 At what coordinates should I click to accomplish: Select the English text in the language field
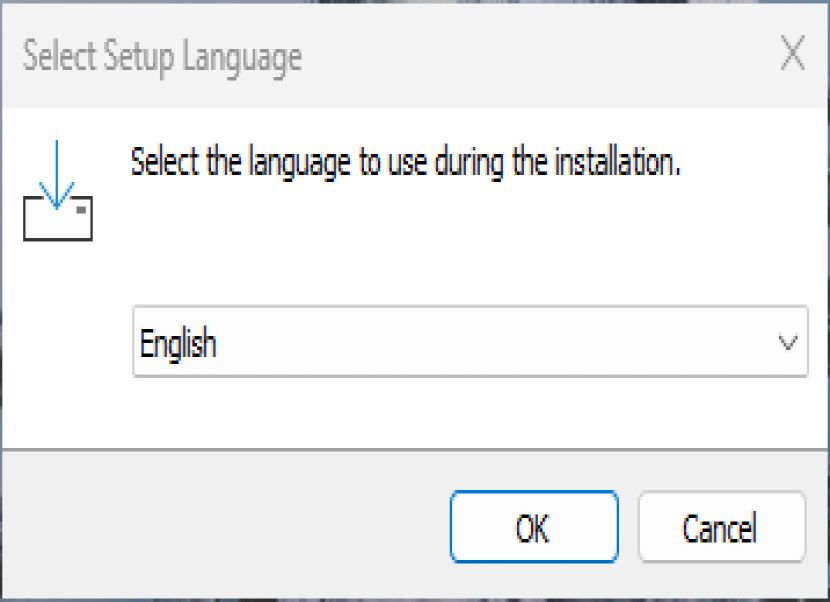click(178, 344)
